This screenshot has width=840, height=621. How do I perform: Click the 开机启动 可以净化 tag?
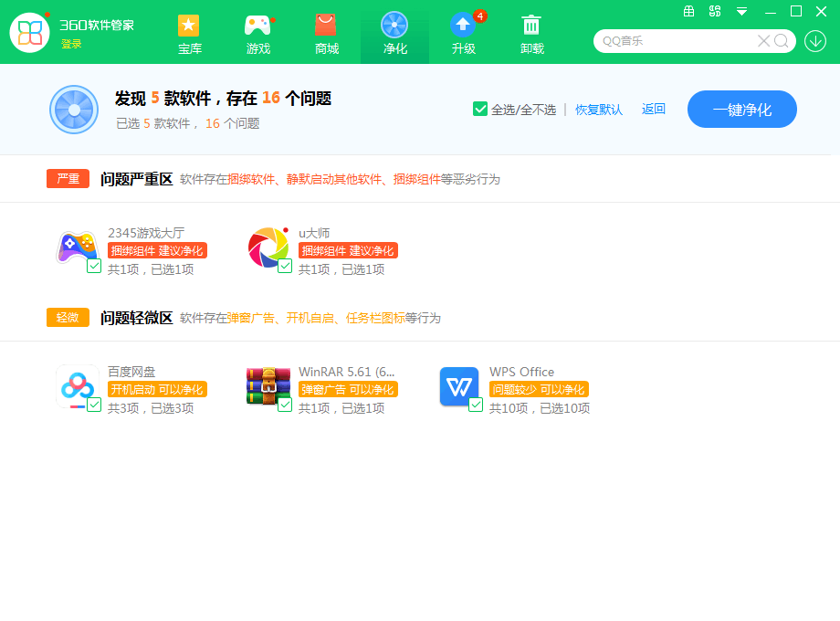coord(157,390)
